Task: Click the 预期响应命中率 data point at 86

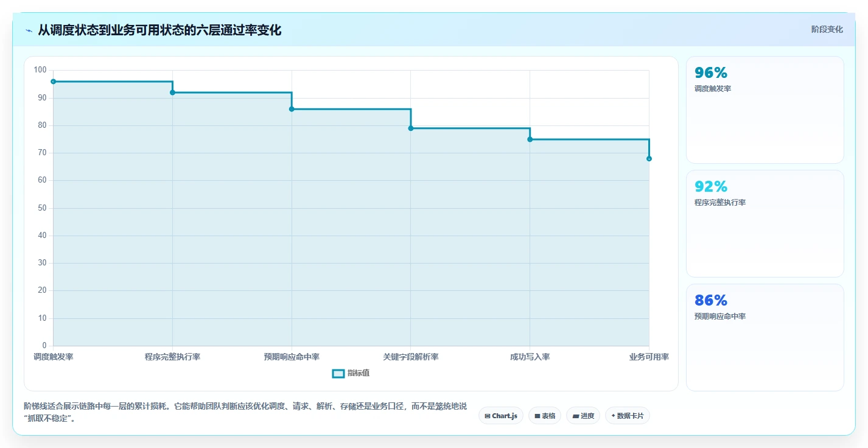Action: [x=292, y=109]
